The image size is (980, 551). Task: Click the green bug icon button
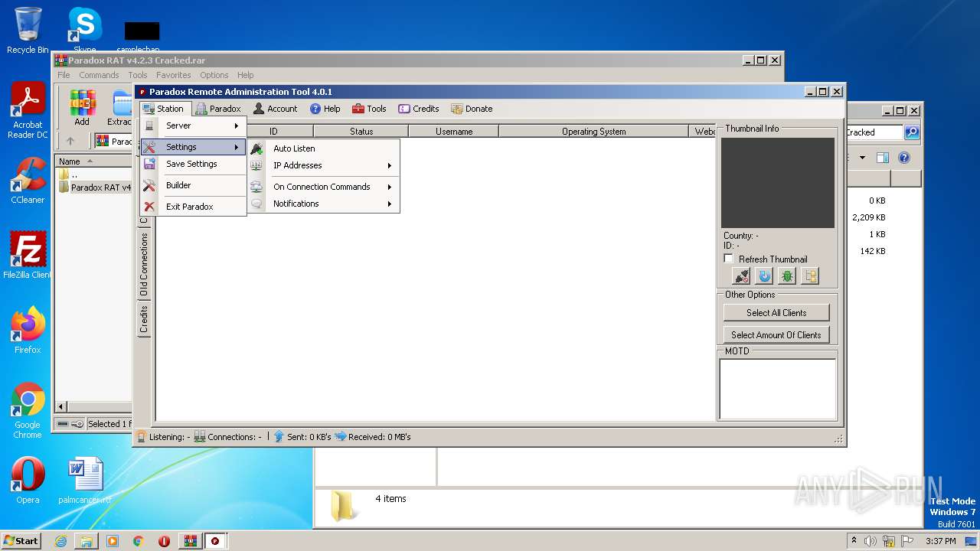point(787,276)
